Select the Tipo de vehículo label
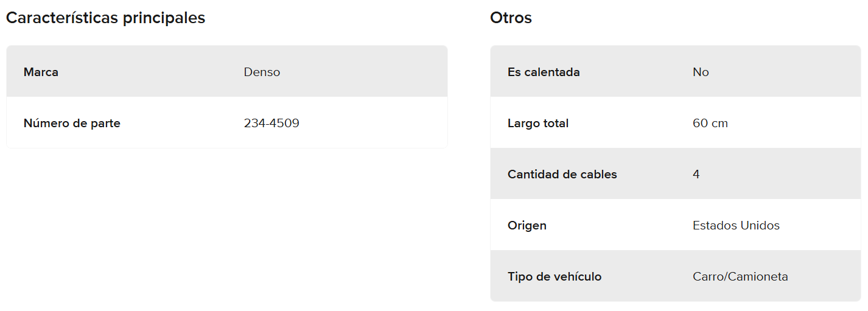The width and height of the screenshot is (868, 311). (x=555, y=277)
